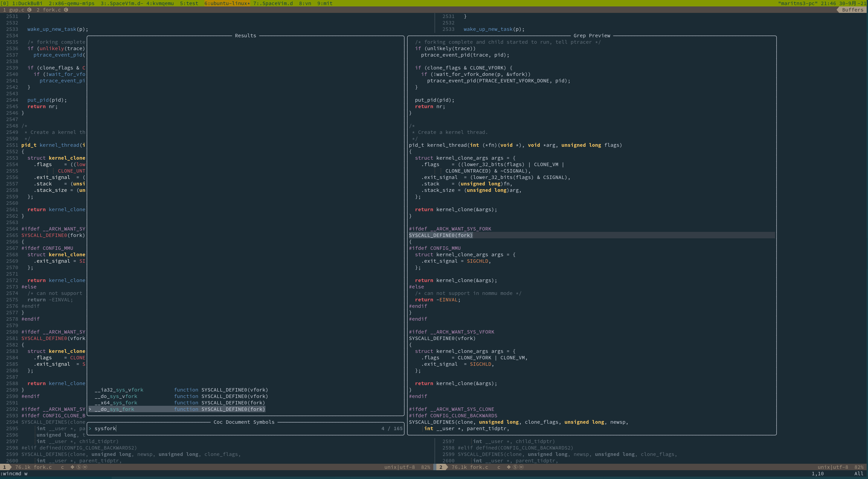Screen dimensions: 868x479
Task: Click the circled W icon in left statusline
Action: [x=85, y=467]
